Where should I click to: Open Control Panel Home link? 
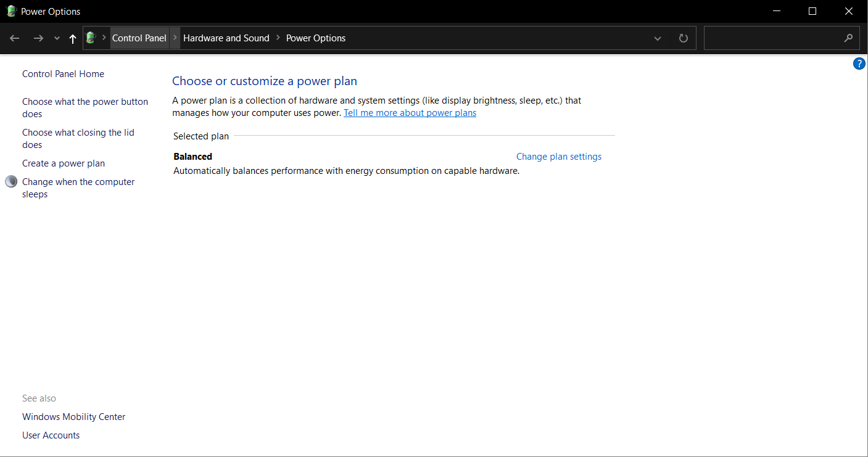[63, 74]
